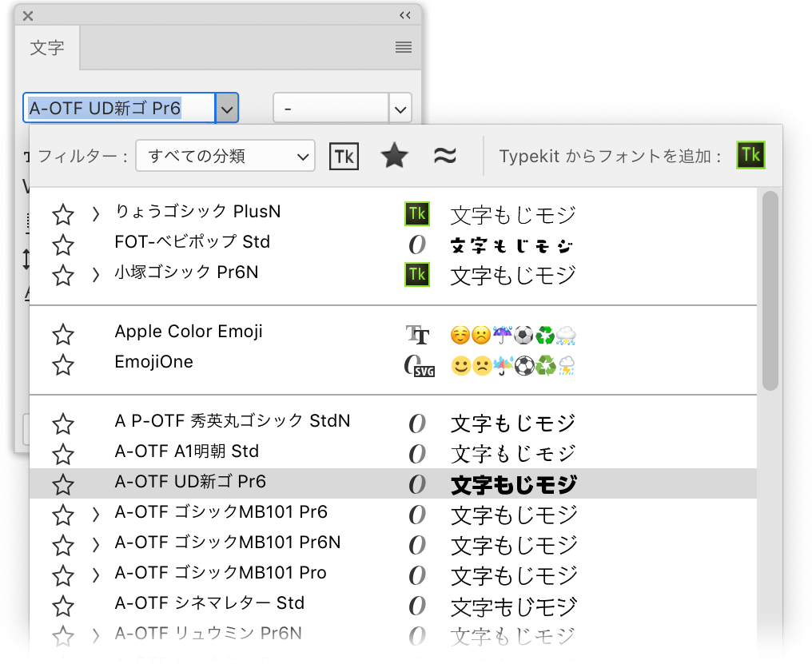Image resolution: width=812 pixels, height=664 pixels.
Task: Click sample preview of FOT-ベビポップ Std
Action: (x=511, y=245)
